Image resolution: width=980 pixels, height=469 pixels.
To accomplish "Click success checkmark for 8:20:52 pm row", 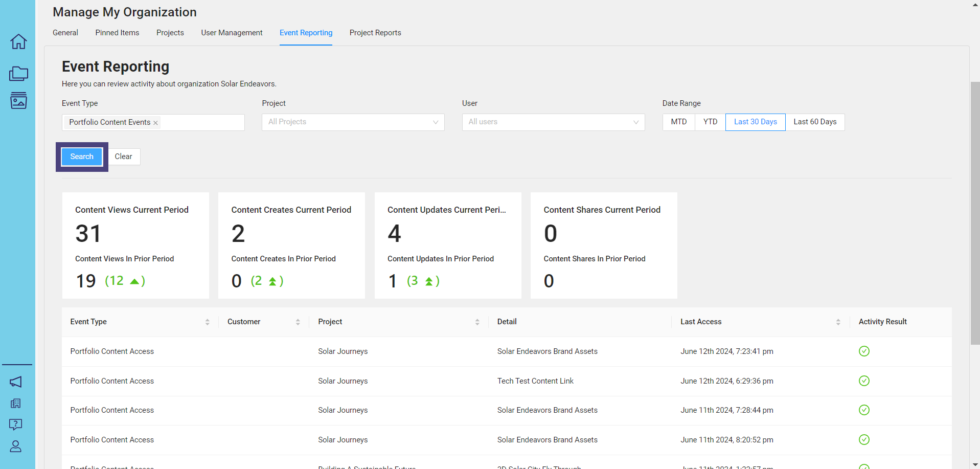I will 864,440.
